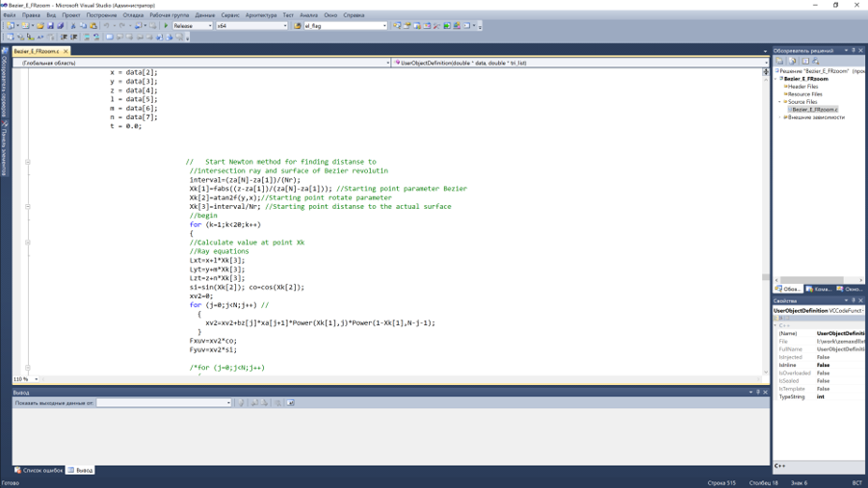Collapse the Source Files folder node
Image resolution: width=868 pixels, height=488 pixels.
(x=780, y=102)
